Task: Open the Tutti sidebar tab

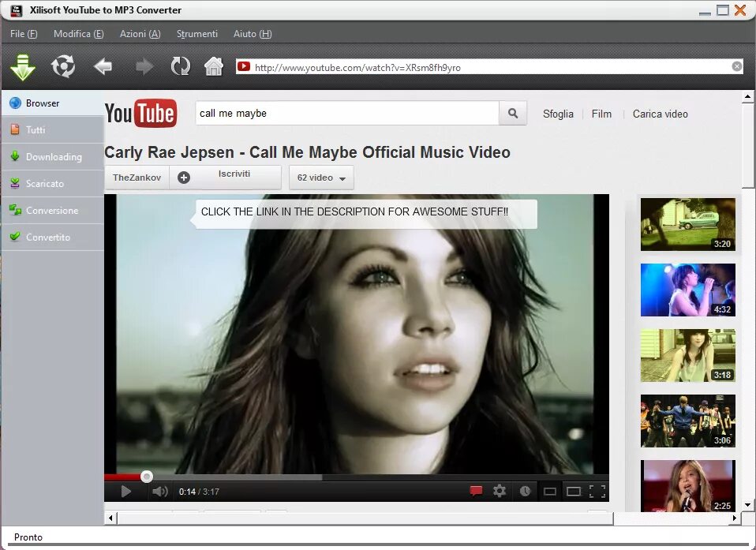Action: [53, 129]
